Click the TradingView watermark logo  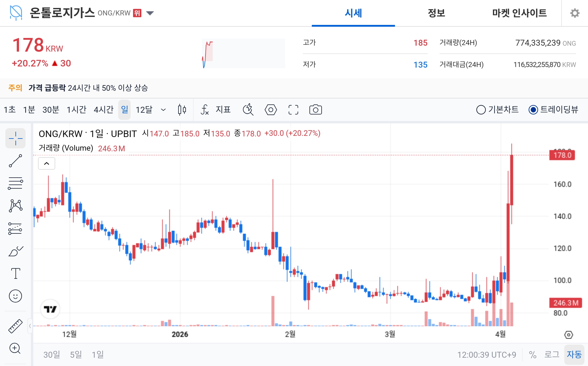(50, 309)
